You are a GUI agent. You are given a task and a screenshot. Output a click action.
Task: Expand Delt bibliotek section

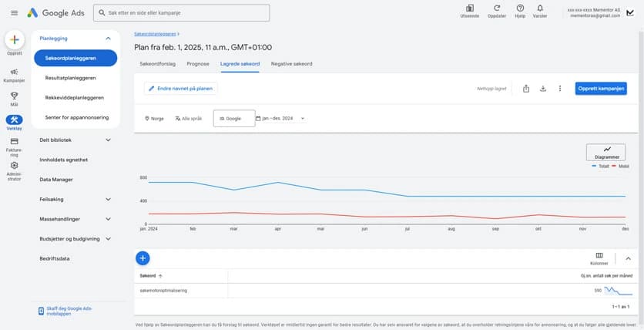[x=75, y=140]
